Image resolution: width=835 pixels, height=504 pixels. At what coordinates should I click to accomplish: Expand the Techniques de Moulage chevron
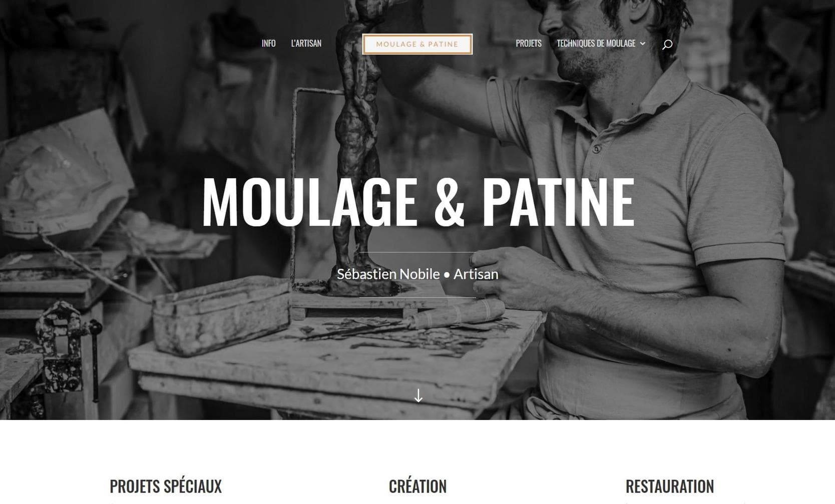(643, 44)
